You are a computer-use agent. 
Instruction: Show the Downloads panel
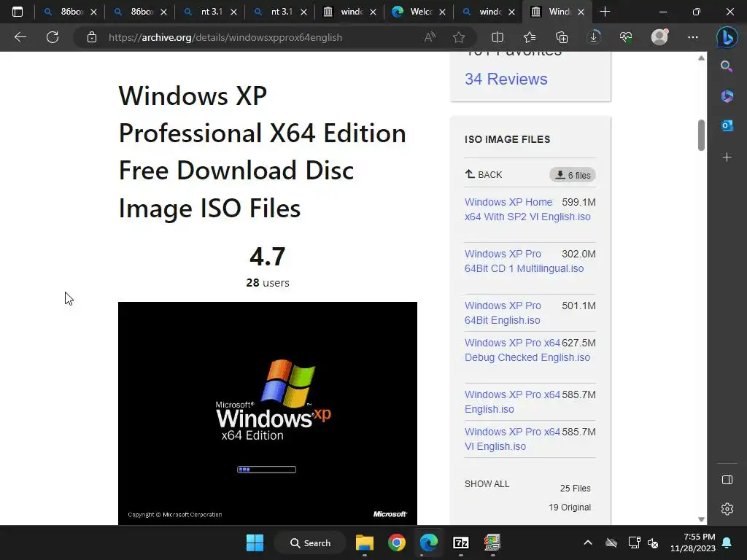tap(594, 37)
